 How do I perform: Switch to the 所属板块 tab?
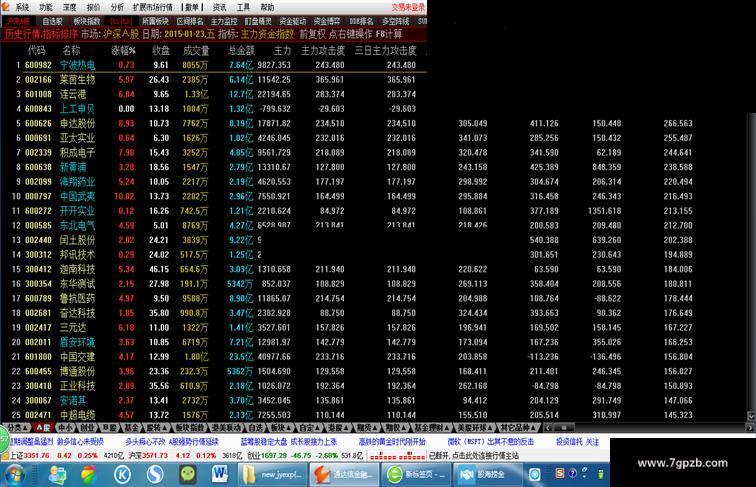(x=155, y=21)
